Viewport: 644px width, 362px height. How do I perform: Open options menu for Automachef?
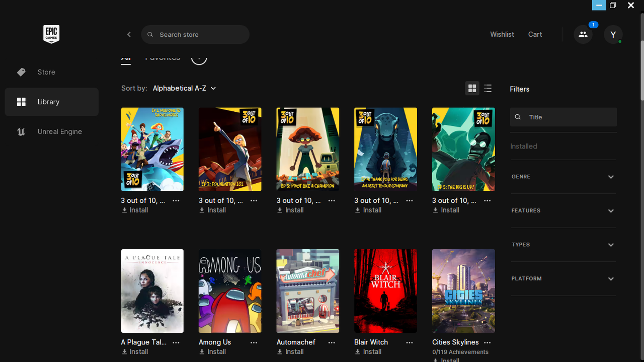(x=332, y=342)
